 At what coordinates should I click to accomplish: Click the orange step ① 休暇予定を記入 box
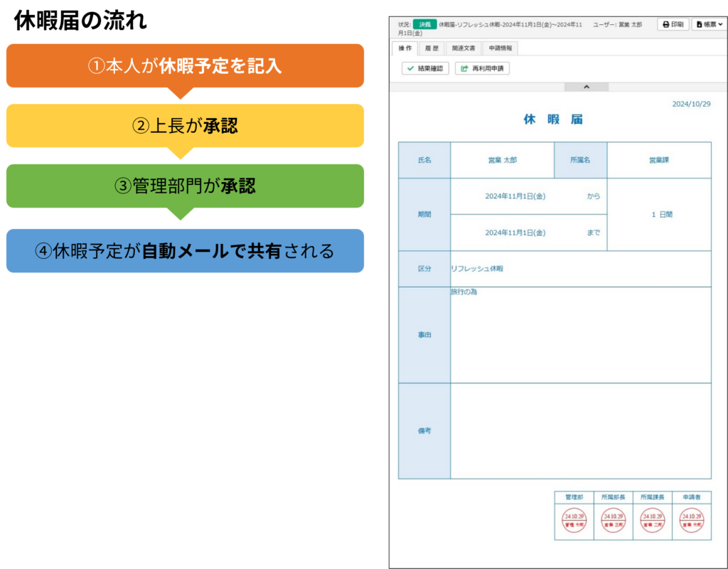click(x=185, y=66)
